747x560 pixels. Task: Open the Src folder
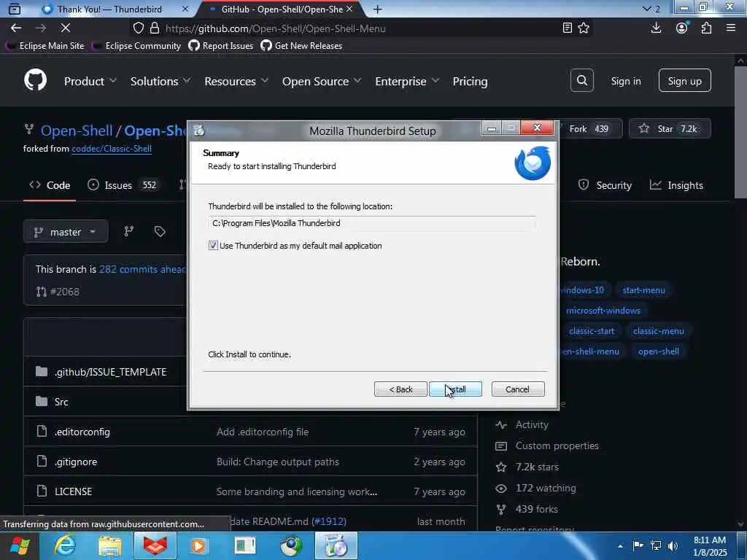[61, 402]
